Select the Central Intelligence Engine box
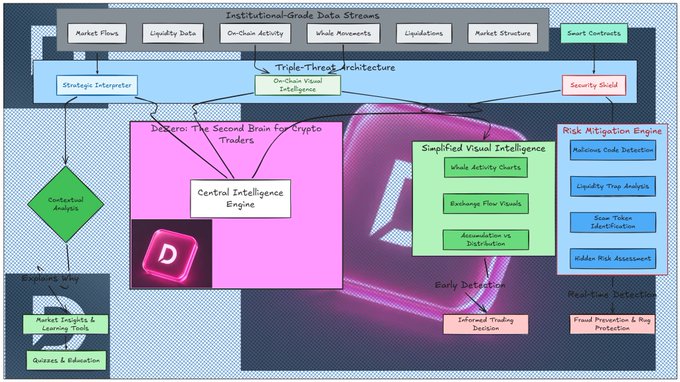The width and height of the screenshot is (680, 382). (x=240, y=199)
